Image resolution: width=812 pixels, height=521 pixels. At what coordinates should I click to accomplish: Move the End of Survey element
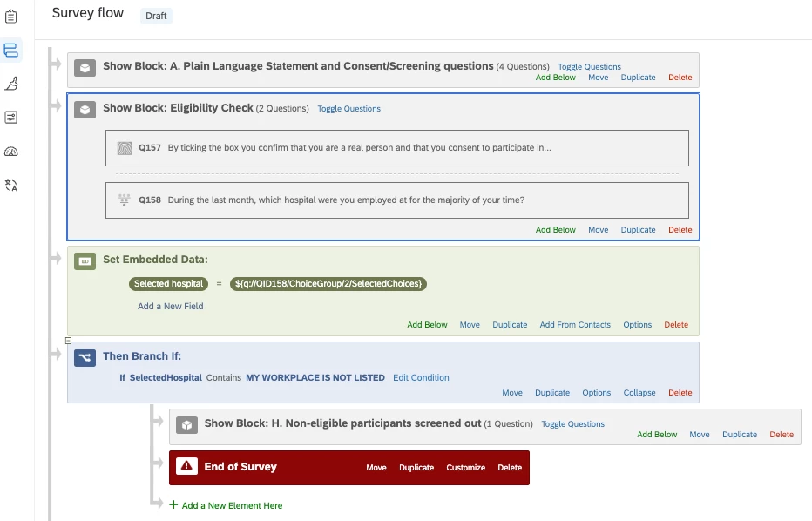376,468
